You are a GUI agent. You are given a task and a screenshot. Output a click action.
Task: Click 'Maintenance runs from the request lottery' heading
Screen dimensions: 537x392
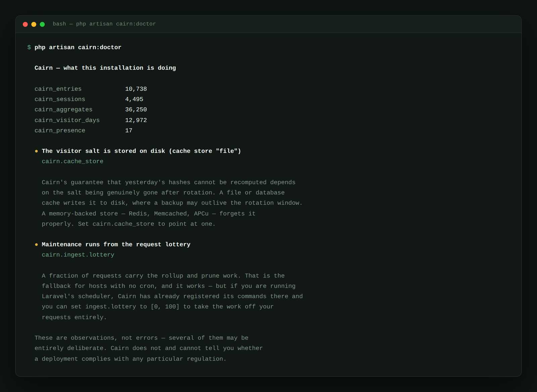coord(116,244)
